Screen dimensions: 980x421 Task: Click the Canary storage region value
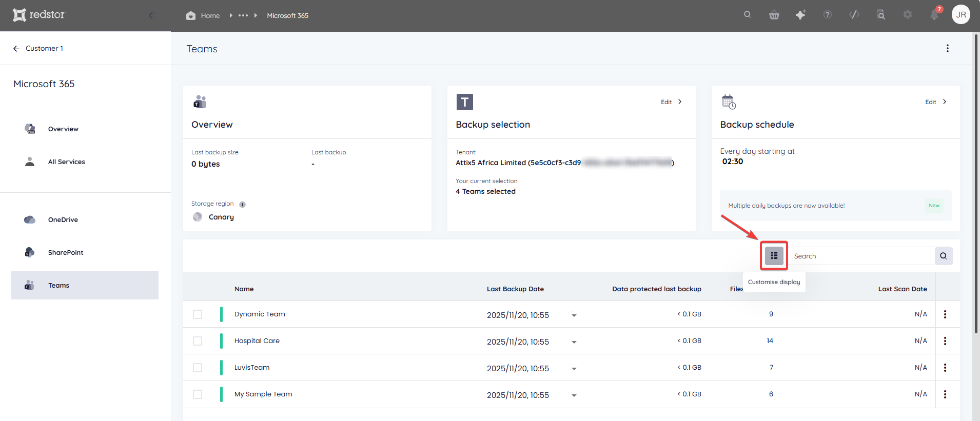click(221, 217)
